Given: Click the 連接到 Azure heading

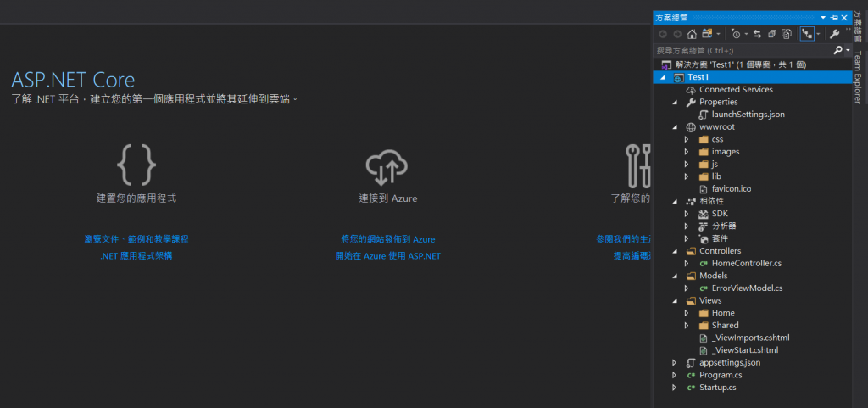Looking at the screenshot, I should tap(387, 198).
